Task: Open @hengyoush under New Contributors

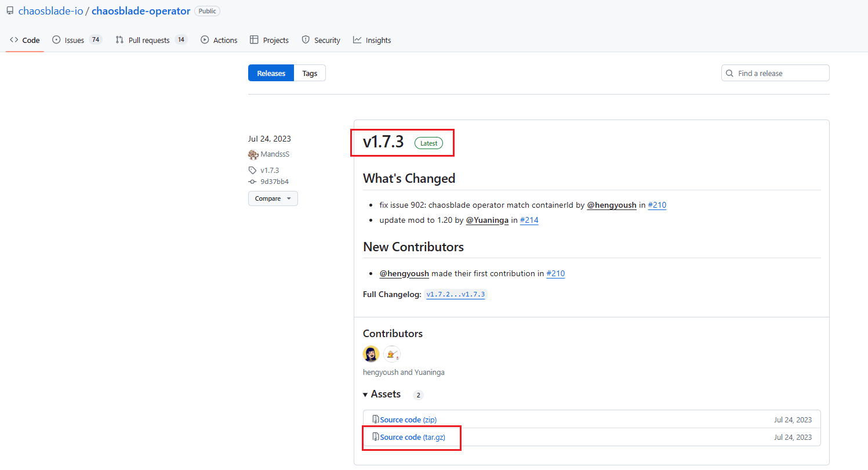Action: [404, 273]
